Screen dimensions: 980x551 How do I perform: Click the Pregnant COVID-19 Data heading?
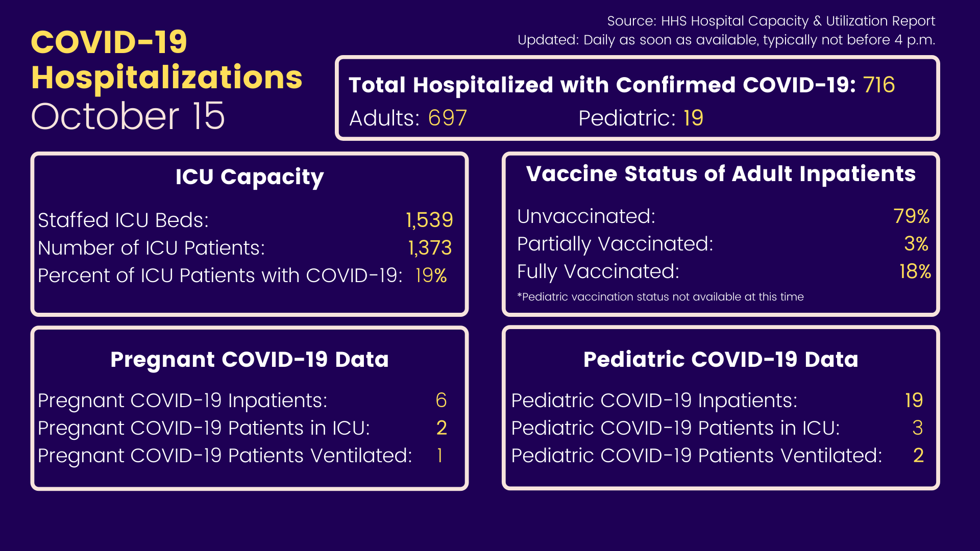coord(250,360)
